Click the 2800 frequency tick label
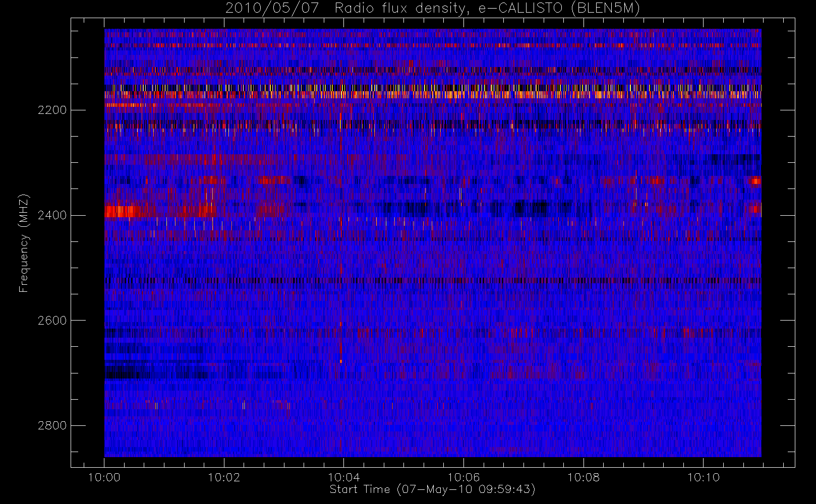The width and height of the screenshot is (816, 504). (52, 425)
